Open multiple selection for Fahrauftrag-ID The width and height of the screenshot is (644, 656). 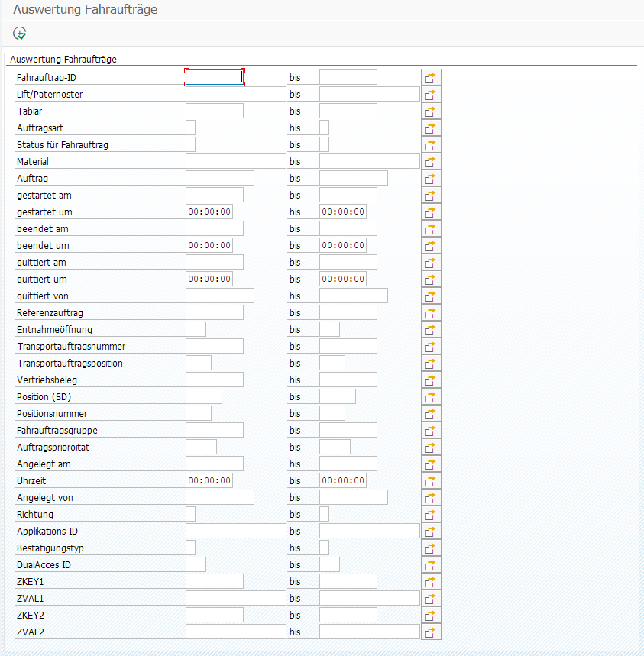pyautogui.click(x=431, y=77)
